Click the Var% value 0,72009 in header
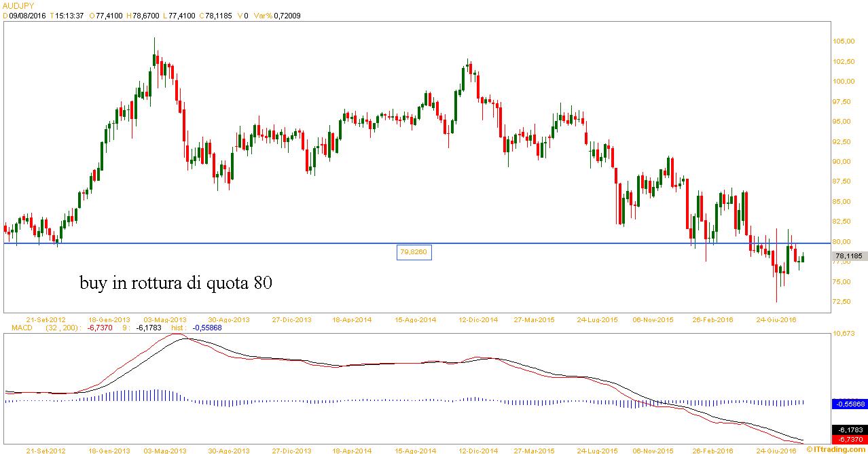This screenshot has height=454, width=868. (x=287, y=16)
